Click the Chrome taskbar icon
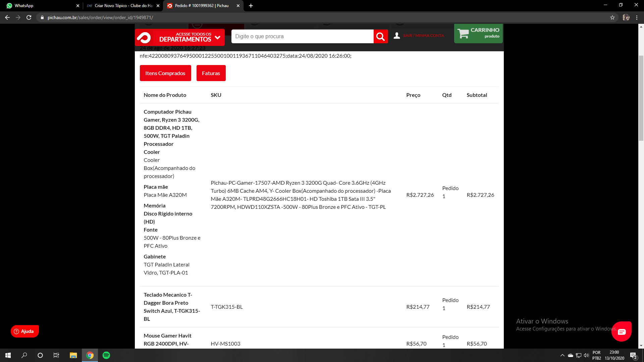This screenshot has height=362, width=644. (90, 355)
